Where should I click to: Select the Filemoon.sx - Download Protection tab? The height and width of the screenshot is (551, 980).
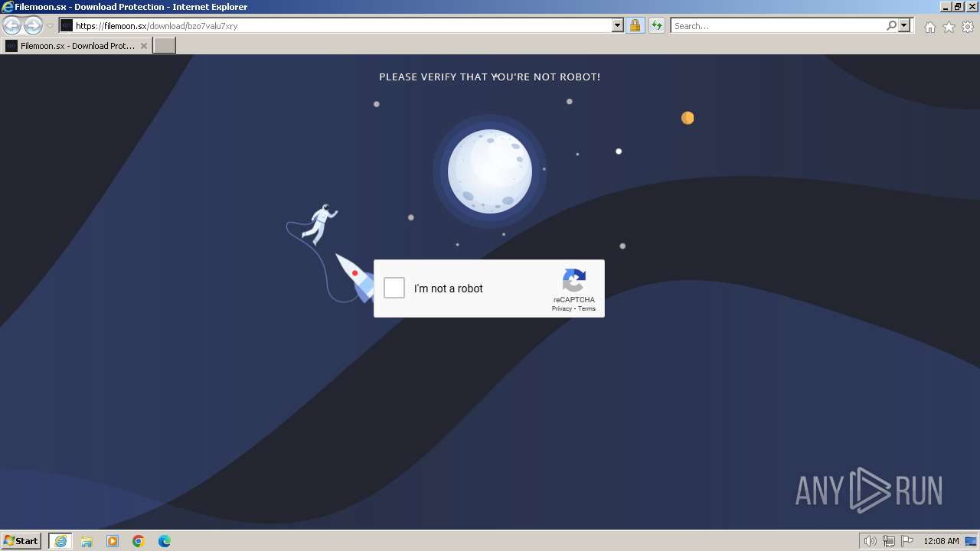(77, 46)
